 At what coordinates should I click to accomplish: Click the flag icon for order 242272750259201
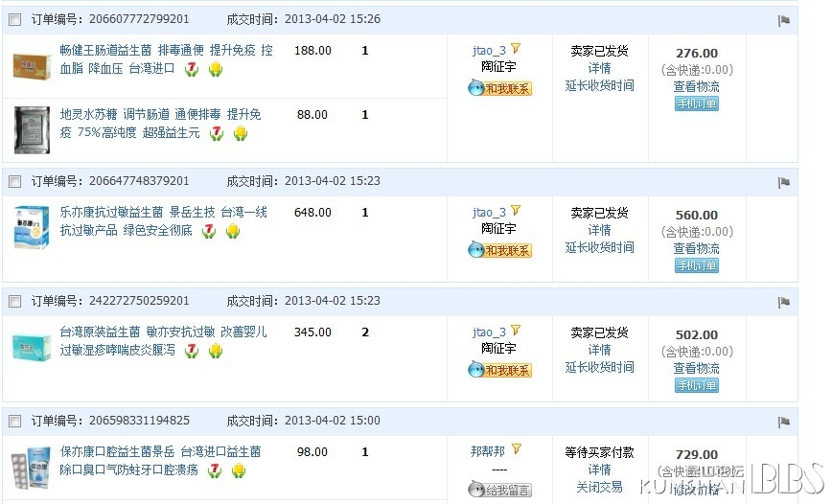pos(784,303)
